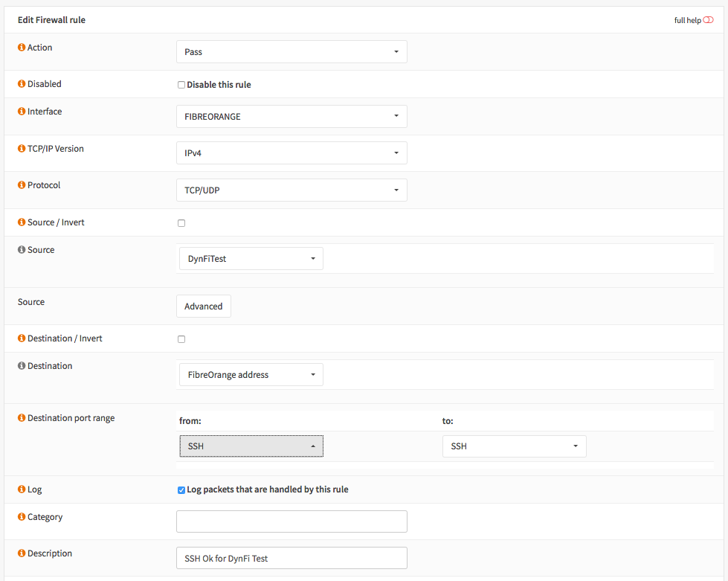Open the Protocol dropdown showing TCP/UDP
The height and width of the screenshot is (581, 728).
coord(291,190)
